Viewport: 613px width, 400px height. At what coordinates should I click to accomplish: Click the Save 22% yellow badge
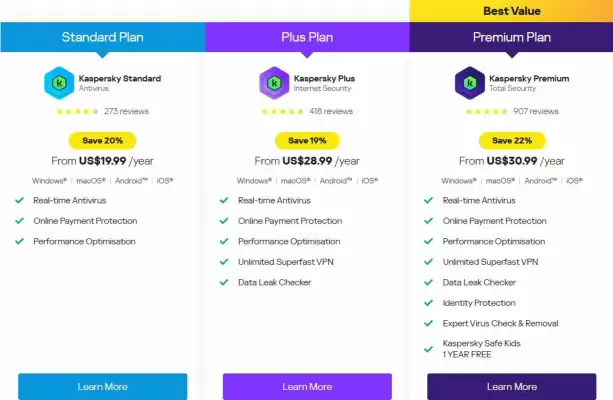pos(512,141)
